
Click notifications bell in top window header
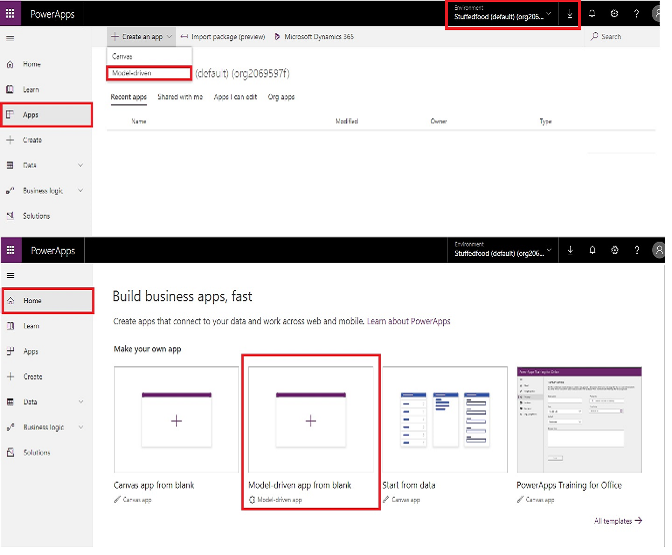tap(592, 14)
